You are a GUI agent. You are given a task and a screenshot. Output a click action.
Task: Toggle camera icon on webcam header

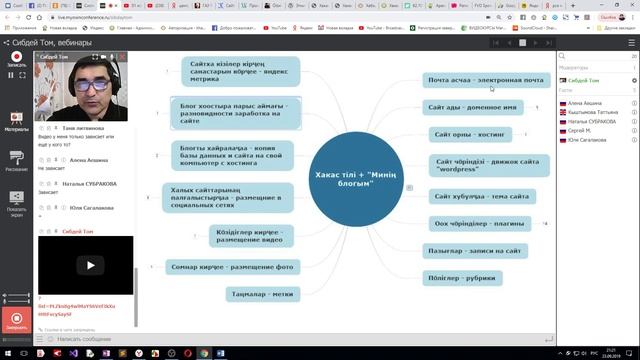104,57
